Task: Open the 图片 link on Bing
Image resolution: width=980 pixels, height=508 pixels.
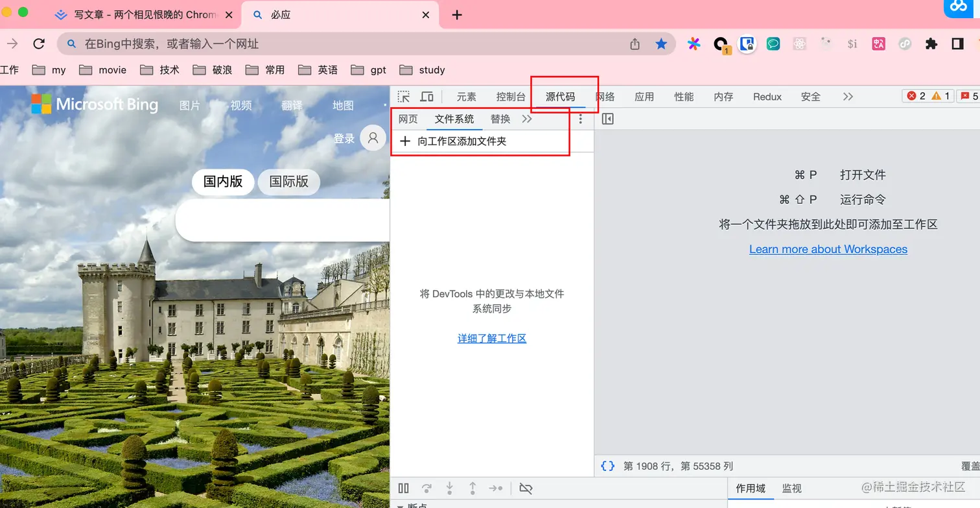Action: click(190, 105)
